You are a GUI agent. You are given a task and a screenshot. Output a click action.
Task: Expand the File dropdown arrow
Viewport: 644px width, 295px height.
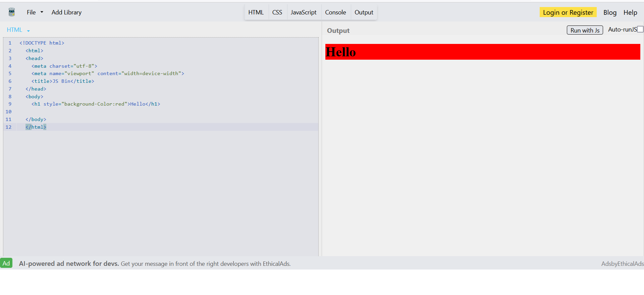(x=42, y=12)
